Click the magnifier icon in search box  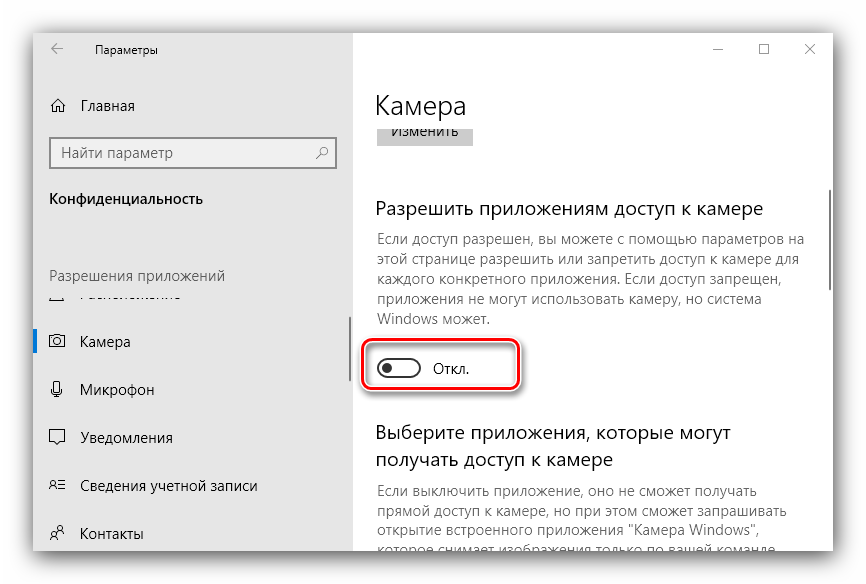[322, 153]
